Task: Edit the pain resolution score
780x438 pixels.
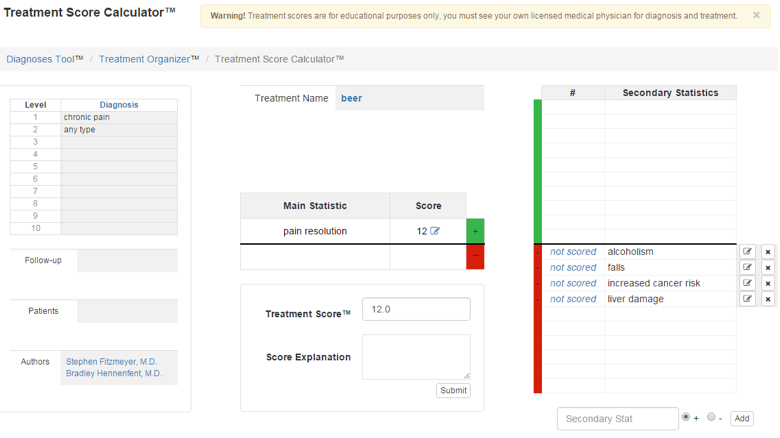Action: coord(435,231)
